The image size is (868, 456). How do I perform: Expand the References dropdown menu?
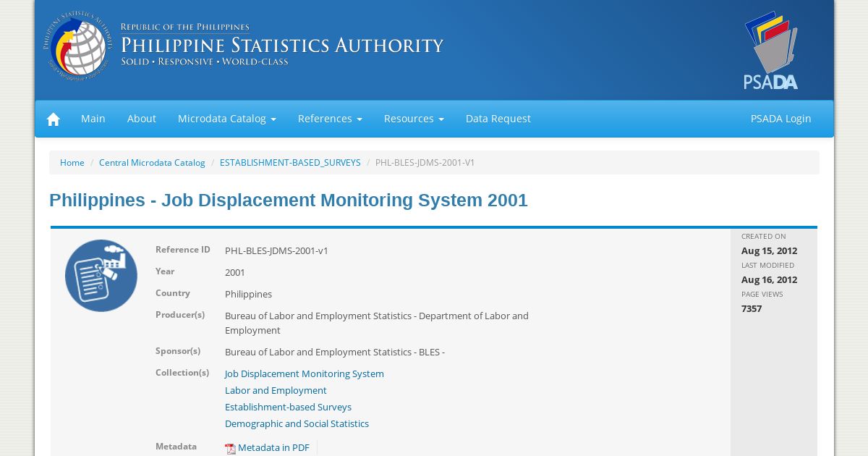(330, 119)
